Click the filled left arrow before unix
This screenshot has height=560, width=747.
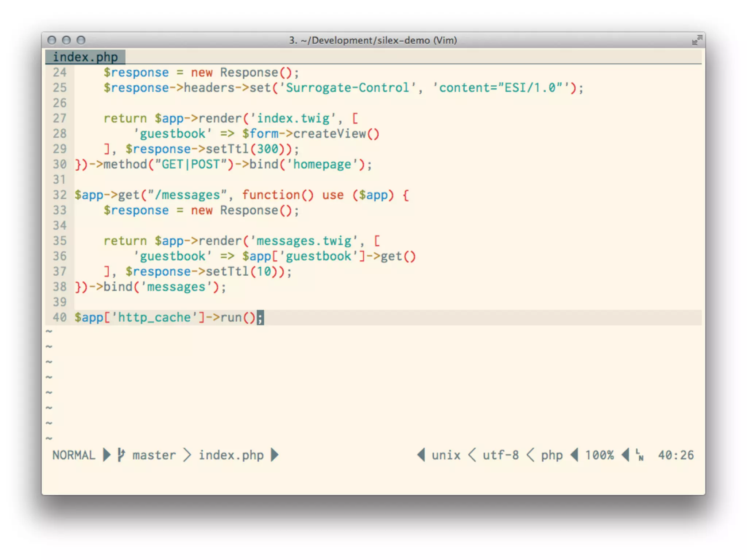(x=421, y=455)
